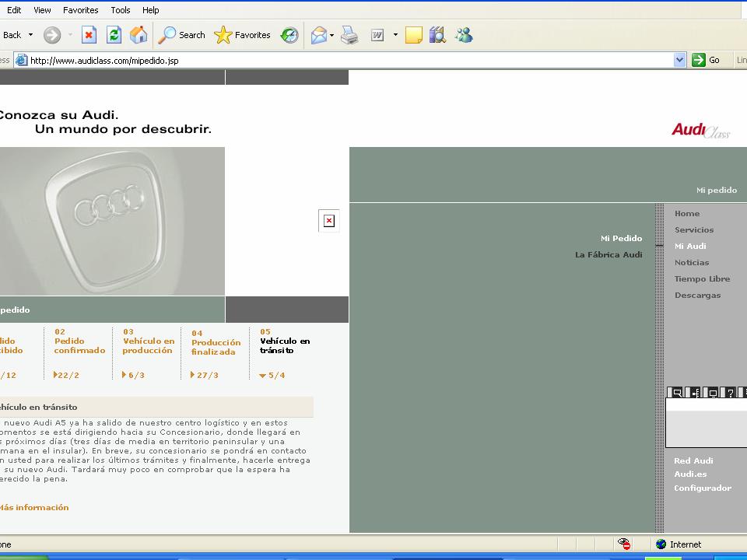Expand the 22/2 date arrow
The height and width of the screenshot is (560, 747).
point(55,375)
